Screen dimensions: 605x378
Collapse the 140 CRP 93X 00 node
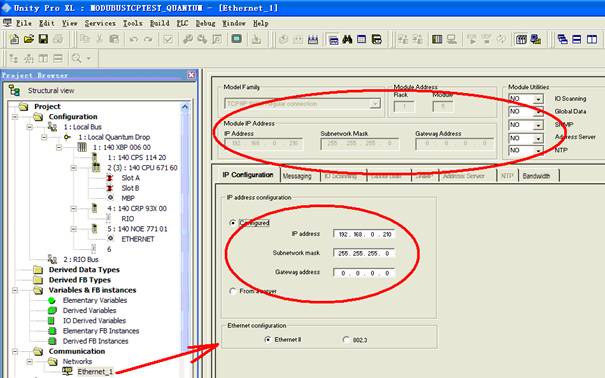[x=73, y=208]
